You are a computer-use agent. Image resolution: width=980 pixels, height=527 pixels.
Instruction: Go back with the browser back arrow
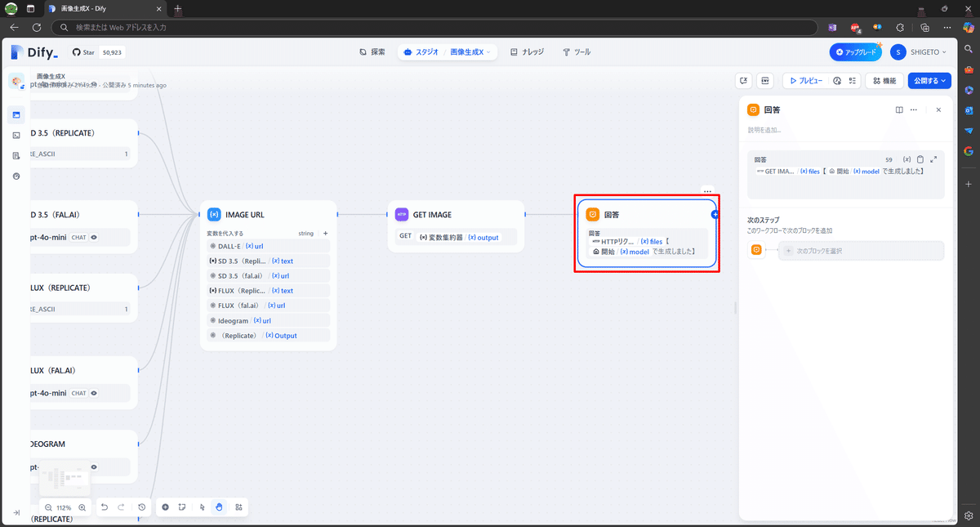pyautogui.click(x=14, y=27)
